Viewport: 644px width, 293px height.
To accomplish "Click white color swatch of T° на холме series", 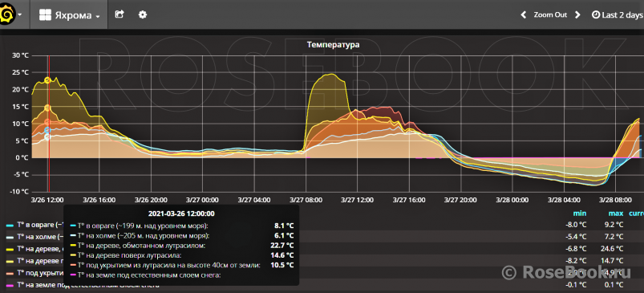I will coord(10,237).
